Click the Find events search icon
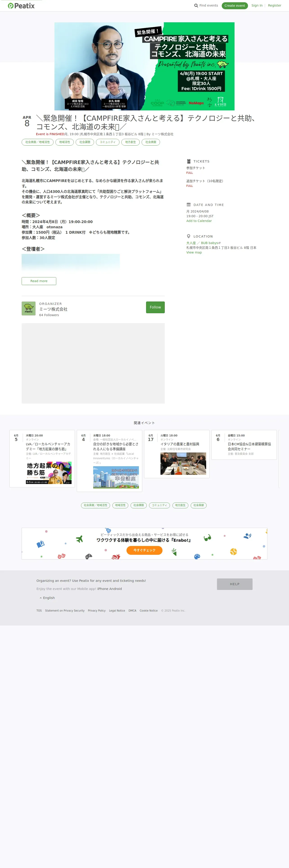The image size is (289, 868). pyautogui.click(x=196, y=6)
